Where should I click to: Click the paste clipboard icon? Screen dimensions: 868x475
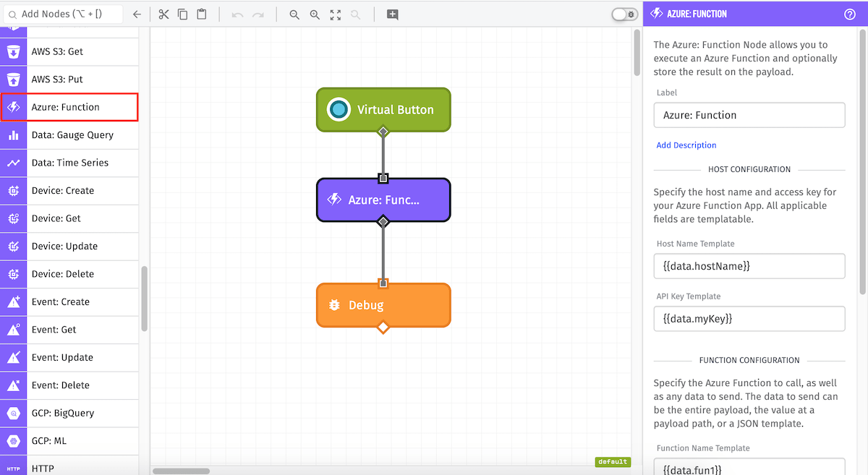[x=202, y=14]
